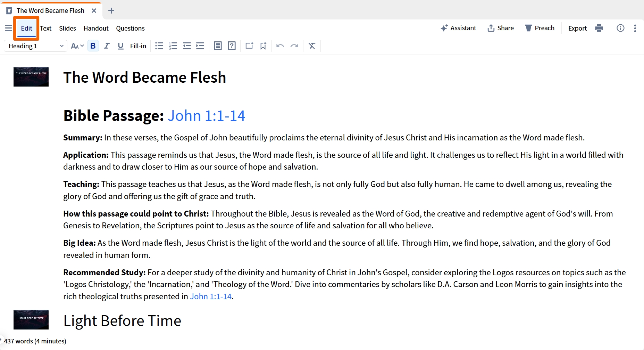Insert a bulleted list
This screenshot has height=350, width=644.
[x=159, y=46]
